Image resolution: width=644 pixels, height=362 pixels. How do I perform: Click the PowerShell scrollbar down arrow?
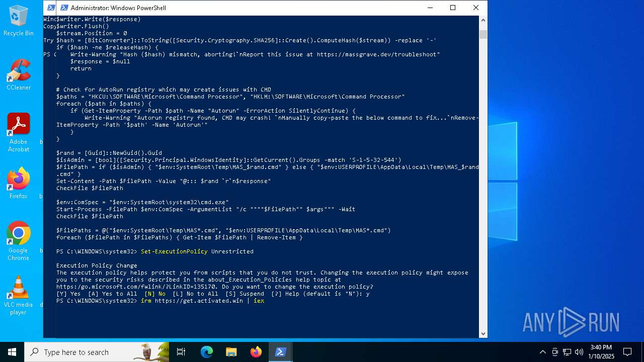[483, 333]
